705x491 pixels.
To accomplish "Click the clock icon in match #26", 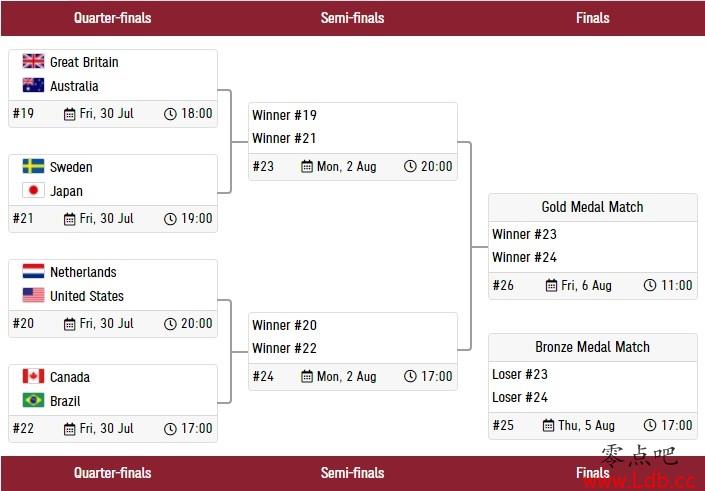I will pos(650,285).
